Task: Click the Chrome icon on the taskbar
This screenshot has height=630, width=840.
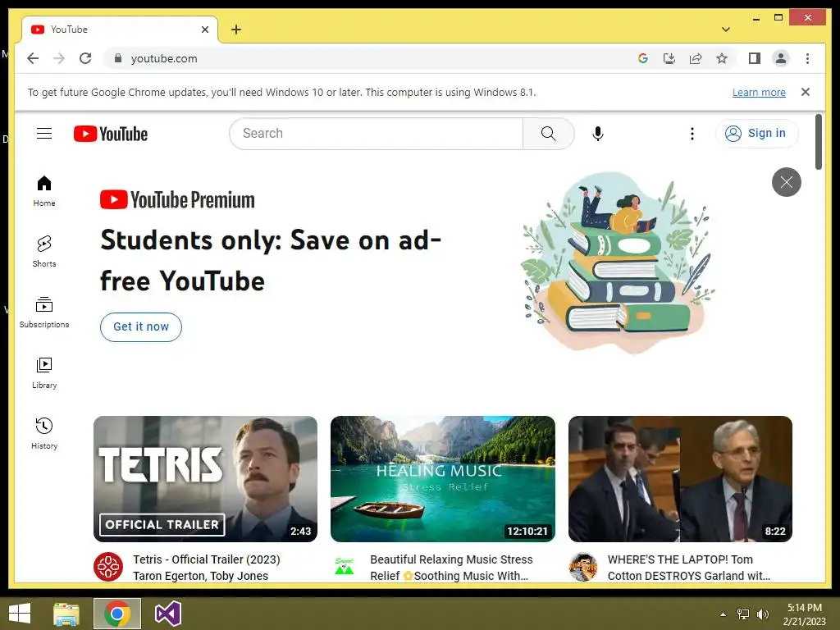Action: click(117, 614)
